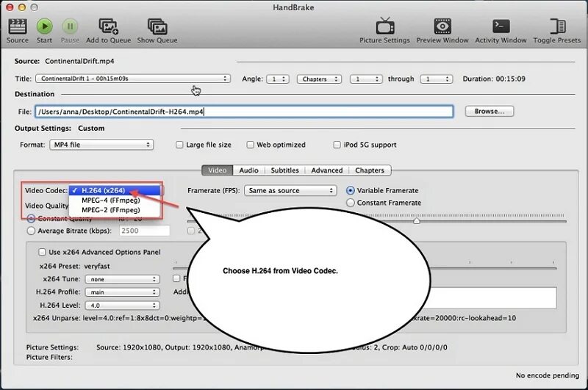Open the Preview Window icon

442,26
